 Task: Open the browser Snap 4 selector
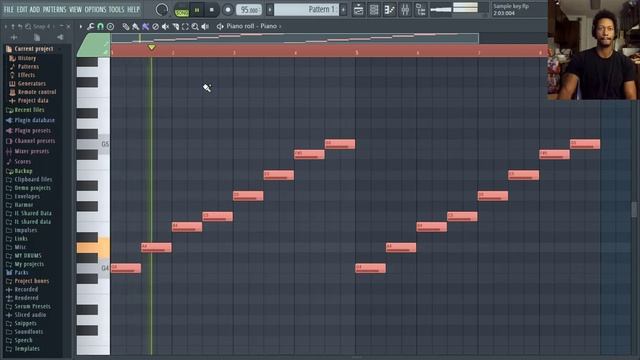pos(44,27)
